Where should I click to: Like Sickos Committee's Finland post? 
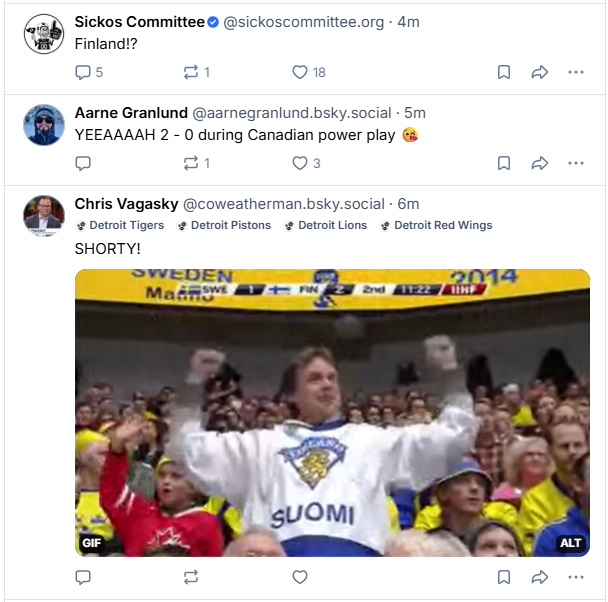(299, 72)
